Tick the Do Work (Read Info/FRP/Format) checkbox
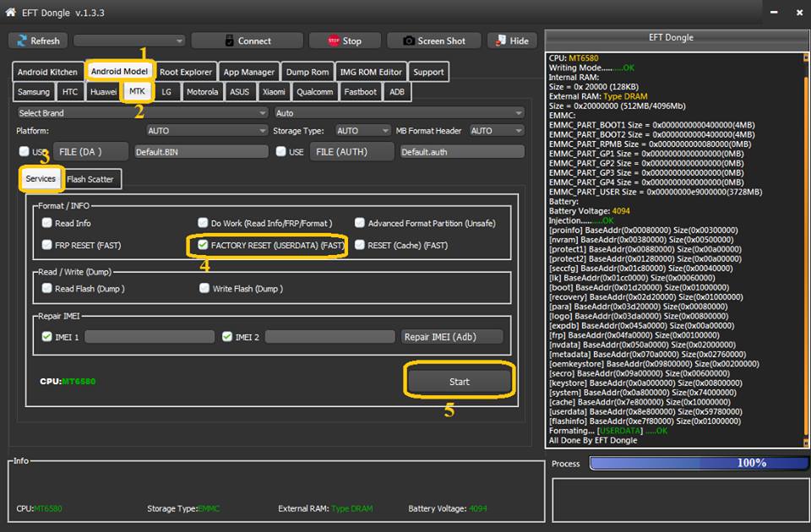The image size is (811, 532). (x=203, y=223)
